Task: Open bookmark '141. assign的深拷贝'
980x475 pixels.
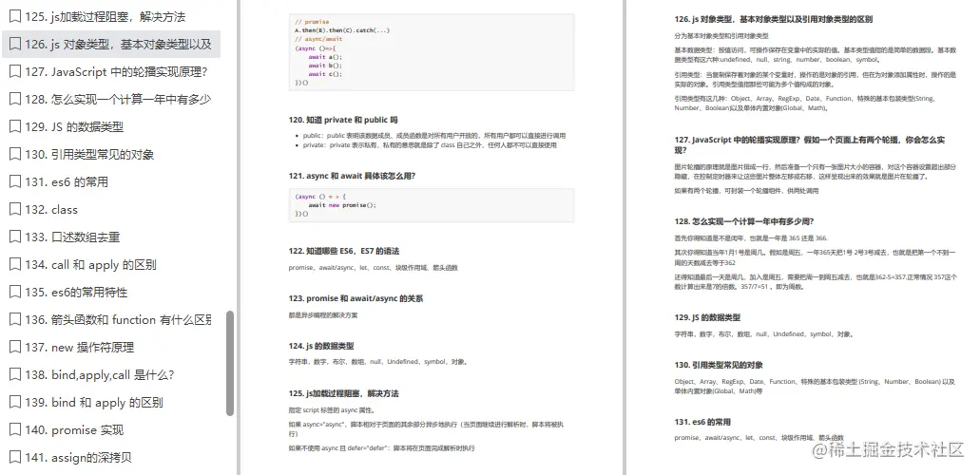Action: point(78,457)
